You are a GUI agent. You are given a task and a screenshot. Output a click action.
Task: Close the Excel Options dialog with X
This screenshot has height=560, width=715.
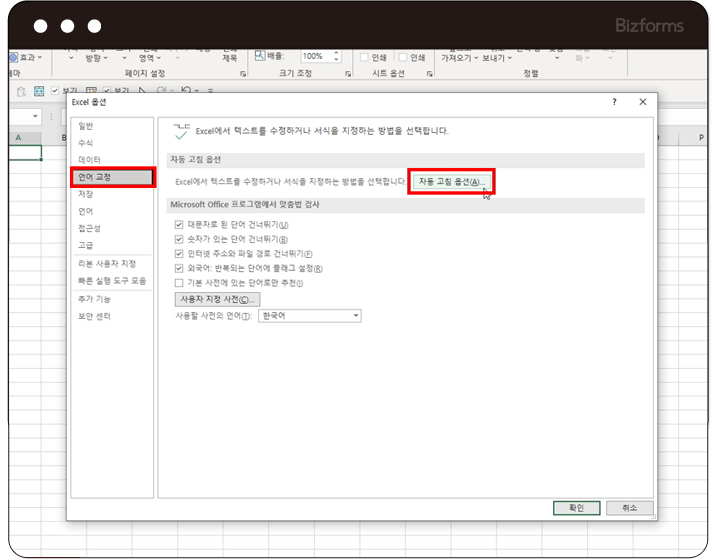(642, 102)
